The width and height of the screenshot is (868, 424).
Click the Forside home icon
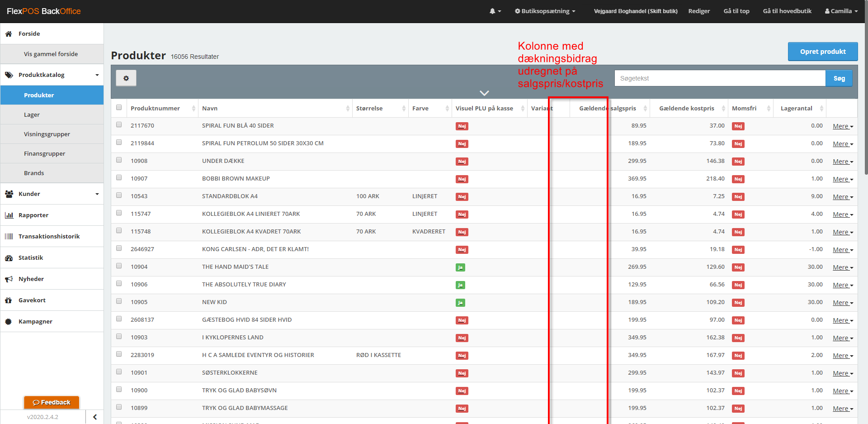point(9,34)
